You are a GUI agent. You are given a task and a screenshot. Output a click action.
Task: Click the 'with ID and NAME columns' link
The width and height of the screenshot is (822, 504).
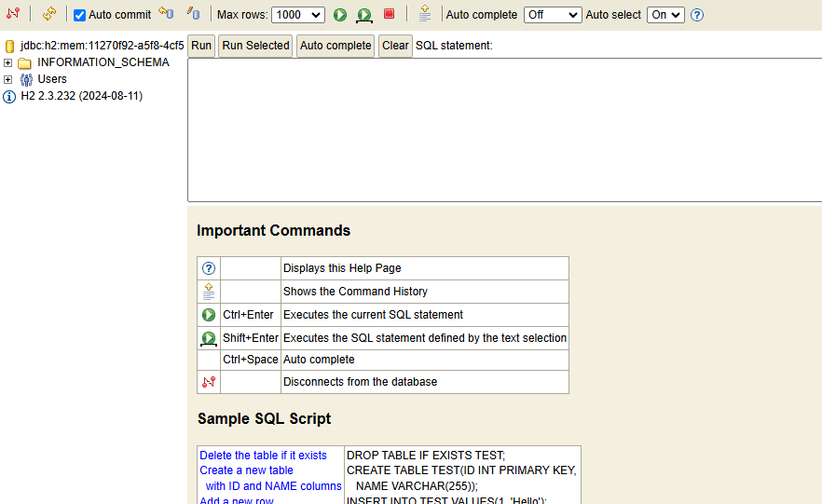274,486
